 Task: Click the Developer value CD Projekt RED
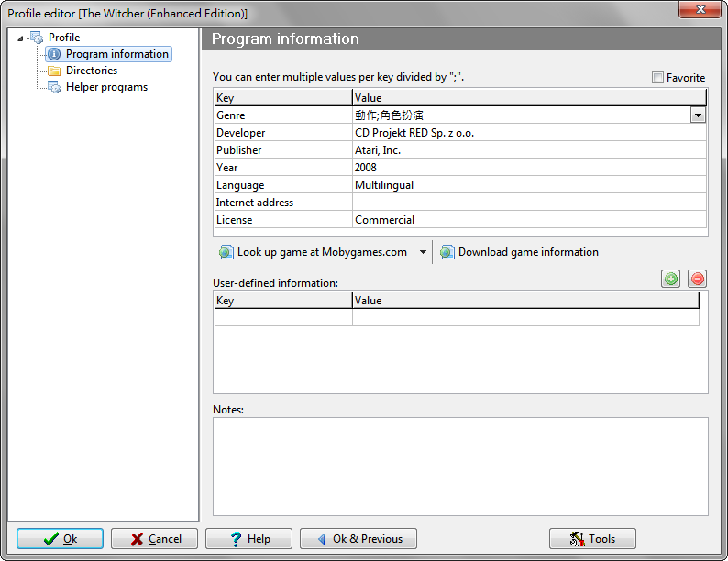click(x=529, y=133)
